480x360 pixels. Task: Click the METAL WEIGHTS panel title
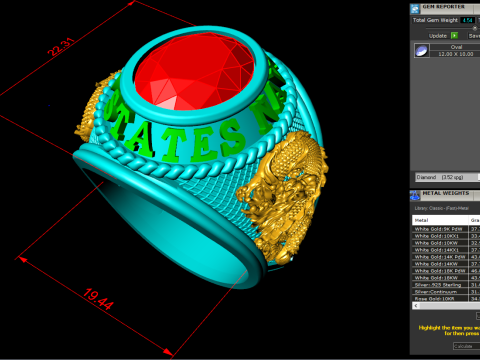446,193
